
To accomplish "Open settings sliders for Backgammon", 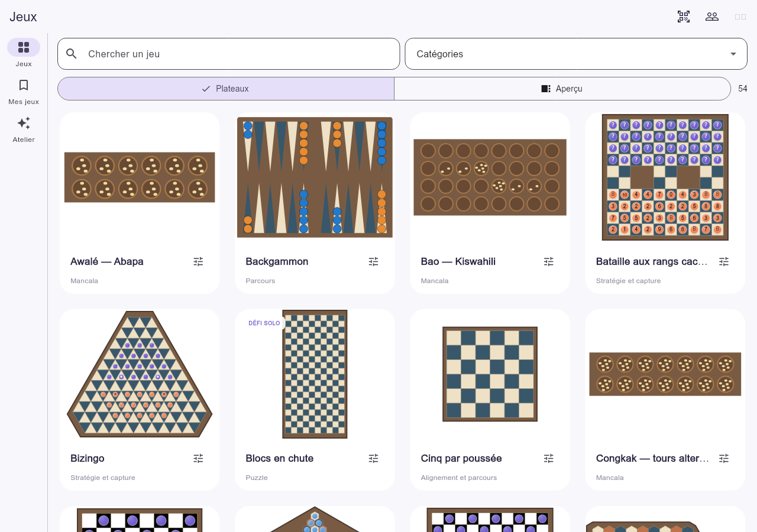I will coord(373,261).
